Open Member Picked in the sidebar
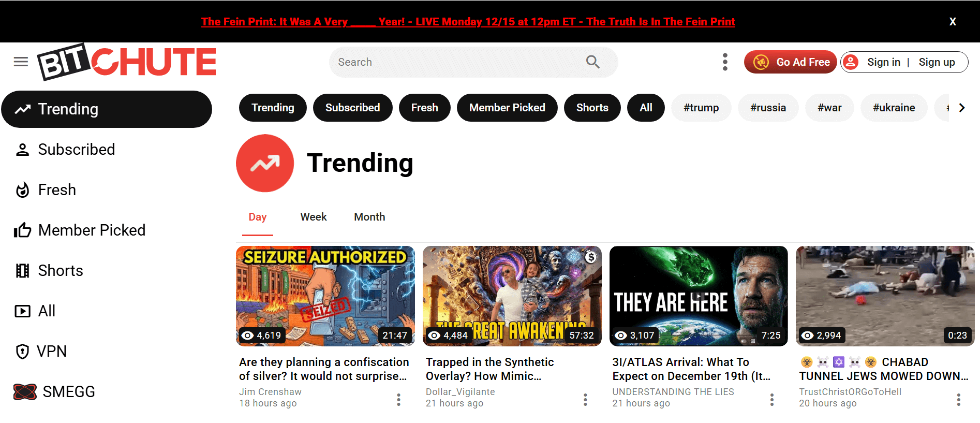The image size is (980, 423). [91, 230]
